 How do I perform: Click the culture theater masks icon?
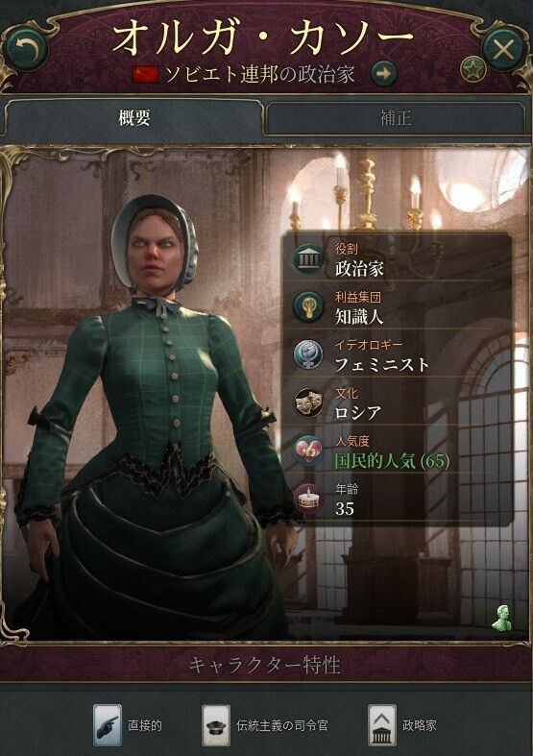[x=309, y=402]
